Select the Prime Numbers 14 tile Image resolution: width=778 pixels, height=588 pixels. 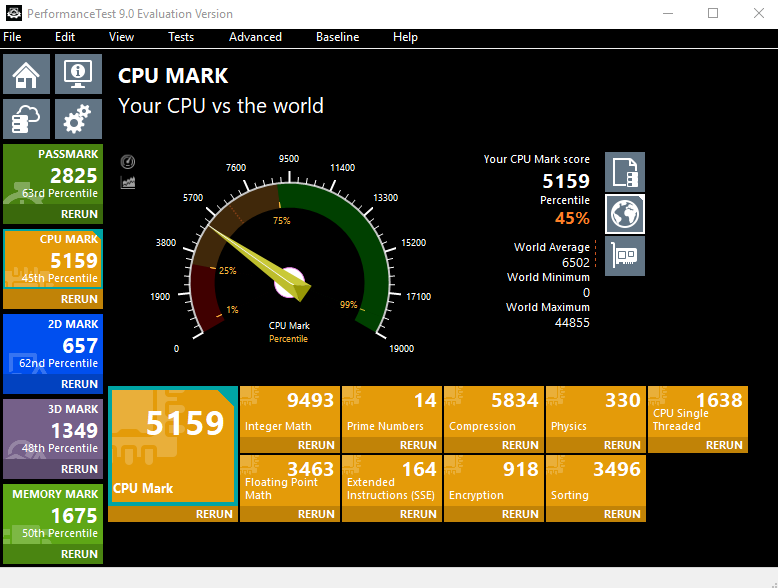392,412
